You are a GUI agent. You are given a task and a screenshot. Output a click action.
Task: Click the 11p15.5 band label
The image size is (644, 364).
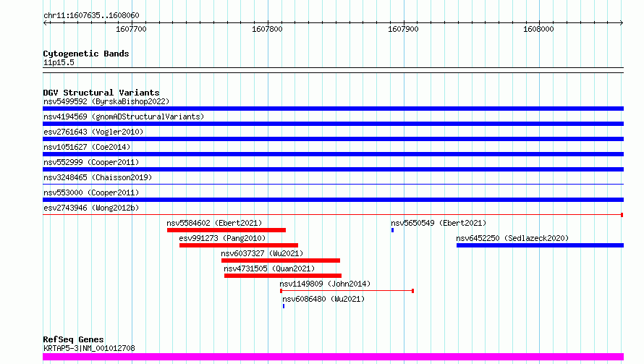click(x=59, y=62)
